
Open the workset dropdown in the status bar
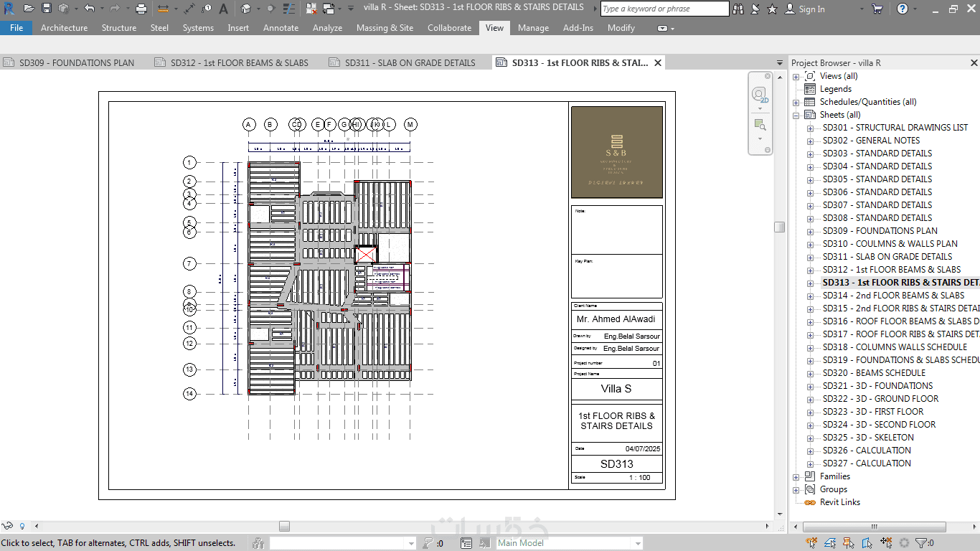[411, 543]
